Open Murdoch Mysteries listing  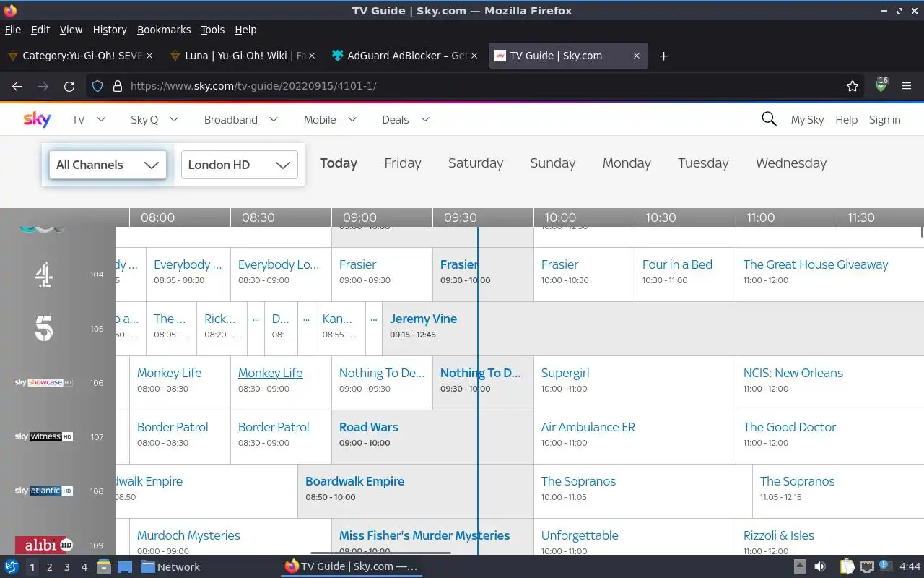pos(230,537)
